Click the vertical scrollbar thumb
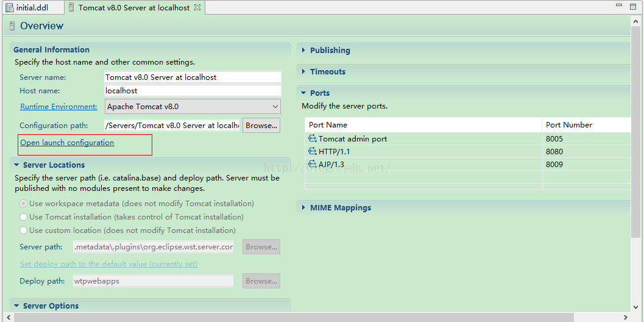 636,132
